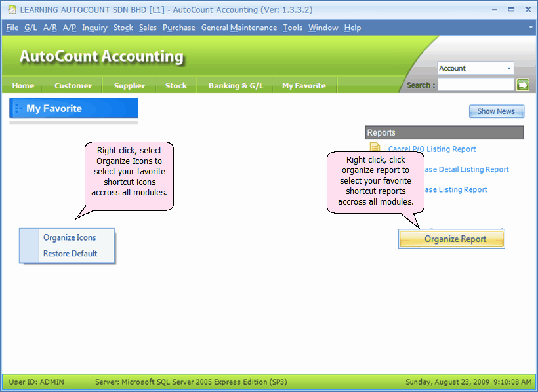538x392 pixels.
Task: Switch to the My Favorite tab
Action: coord(304,86)
